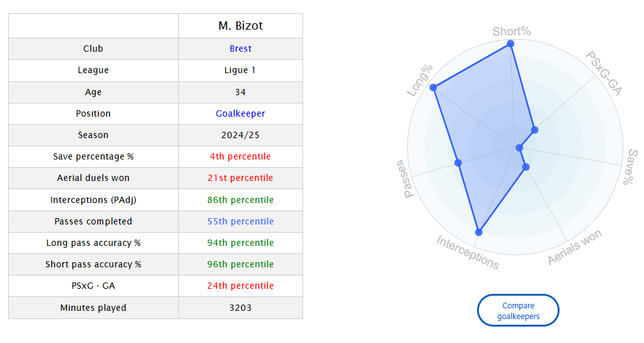Select the Short% data point on radar chart
Screen dimensions: 644x343
click(x=510, y=44)
